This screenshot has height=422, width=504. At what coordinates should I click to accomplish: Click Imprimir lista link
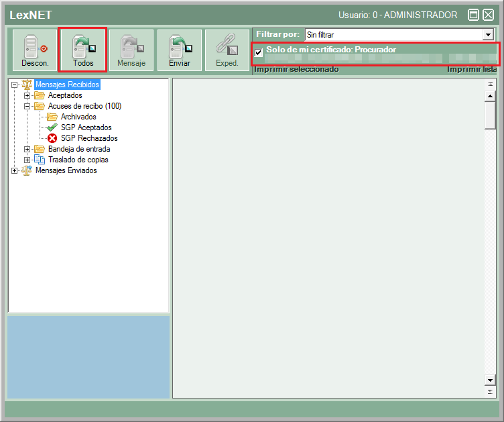coord(472,69)
